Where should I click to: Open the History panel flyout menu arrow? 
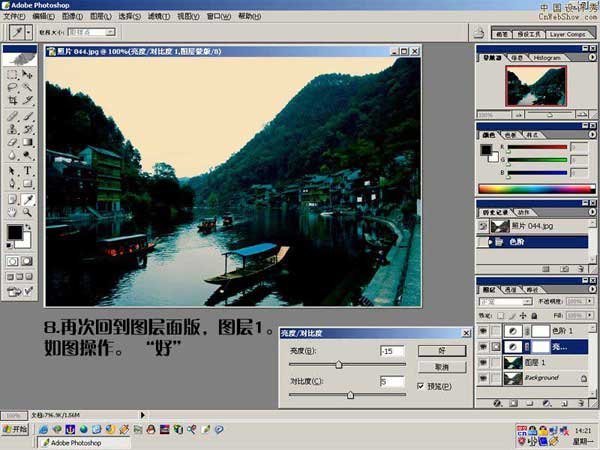click(592, 211)
